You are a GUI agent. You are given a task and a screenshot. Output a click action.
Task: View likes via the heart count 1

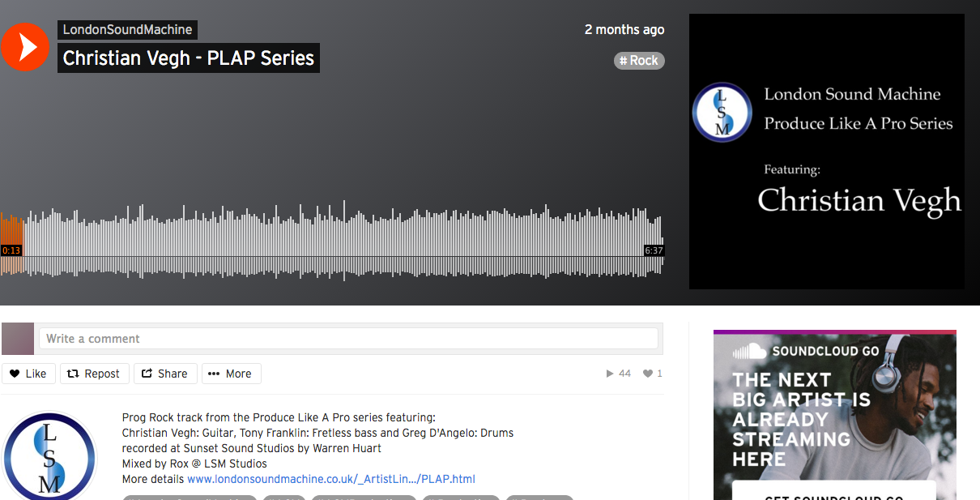[x=653, y=374]
